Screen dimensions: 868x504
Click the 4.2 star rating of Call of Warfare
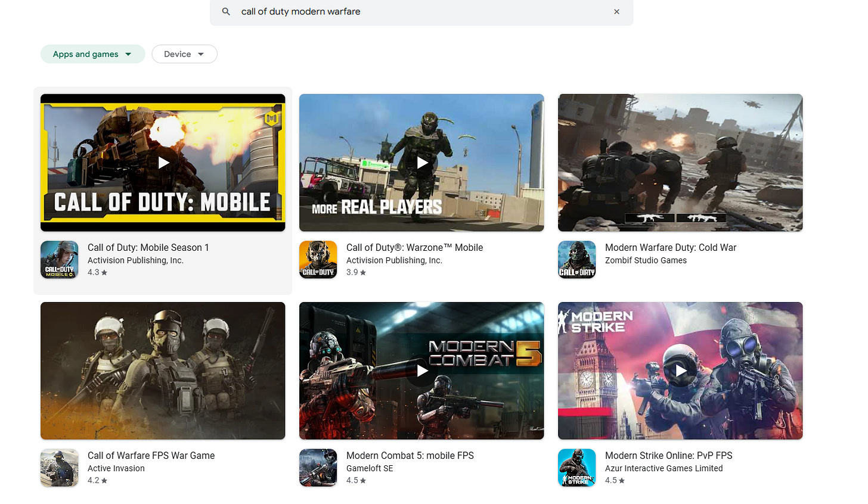pos(97,480)
